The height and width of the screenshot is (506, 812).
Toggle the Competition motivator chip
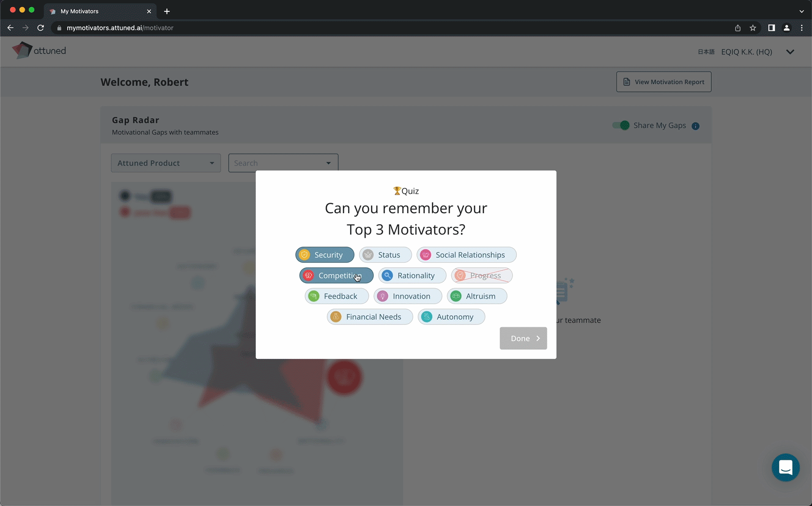pos(336,275)
